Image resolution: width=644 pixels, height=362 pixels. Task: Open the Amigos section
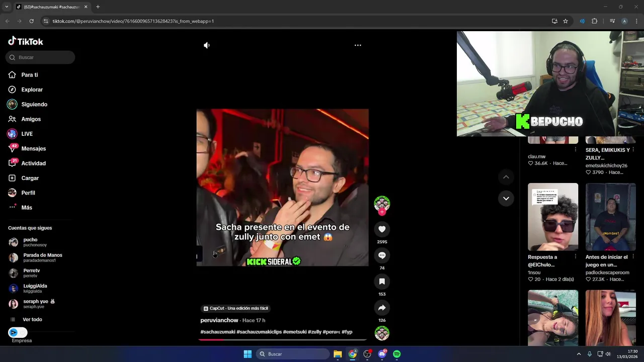click(x=31, y=119)
